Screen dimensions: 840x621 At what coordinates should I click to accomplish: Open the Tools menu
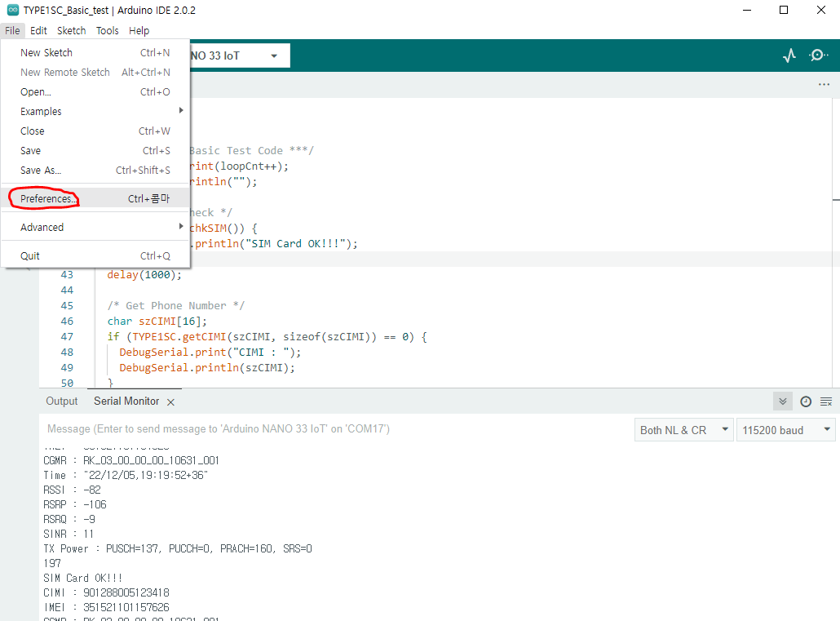[107, 30]
